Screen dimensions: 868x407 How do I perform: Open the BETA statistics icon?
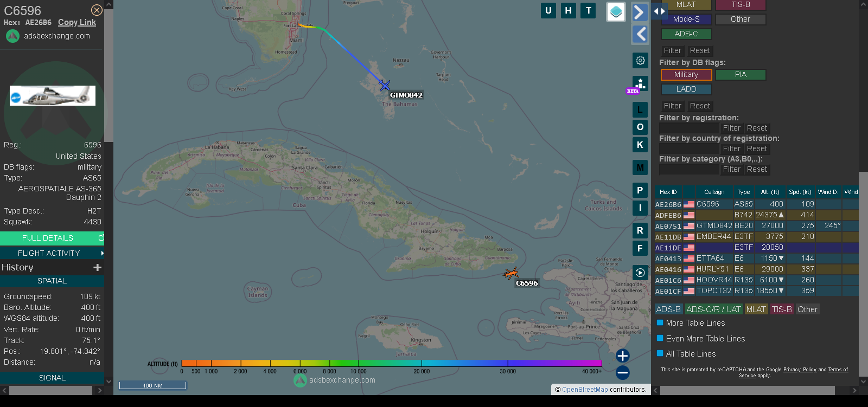tap(640, 84)
